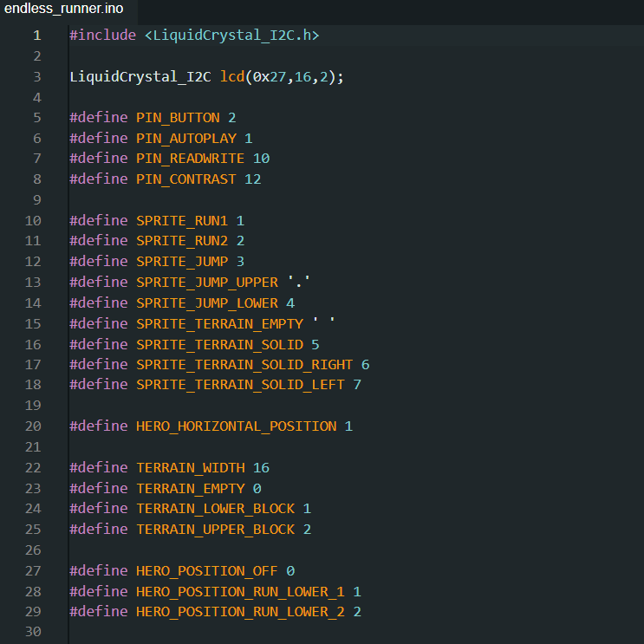The width and height of the screenshot is (644, 644).
Task: Click SPRITE_TERRAIN_SOLID_LEFT identifier
Action: click(240, 385)
